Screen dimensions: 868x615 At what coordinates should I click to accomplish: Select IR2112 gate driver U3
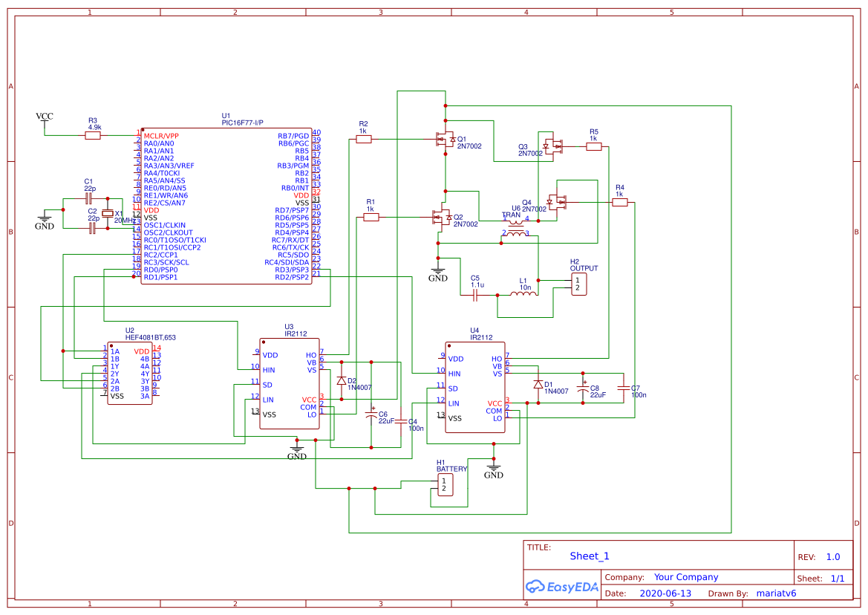(x=290, y=383)
